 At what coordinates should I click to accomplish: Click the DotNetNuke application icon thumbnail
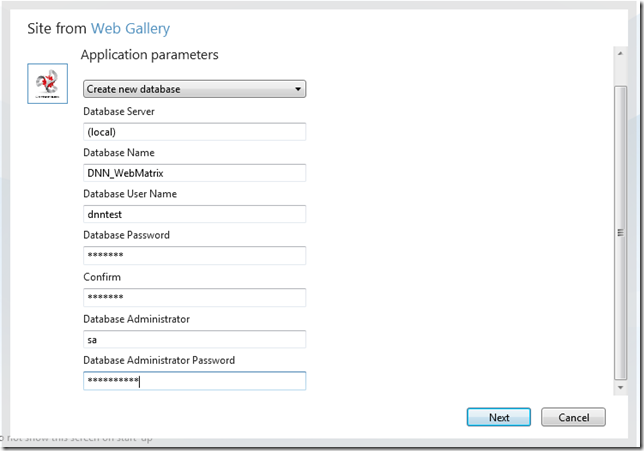coord(48,83)
